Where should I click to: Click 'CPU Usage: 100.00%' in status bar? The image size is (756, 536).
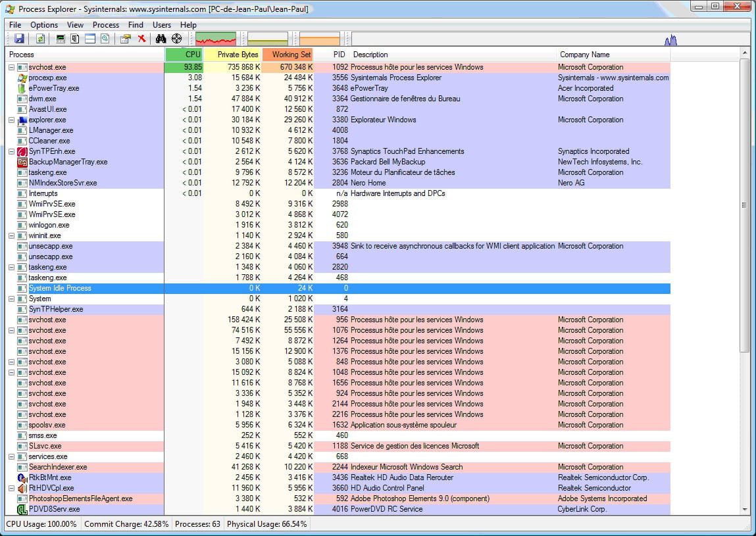click(41, 524)
